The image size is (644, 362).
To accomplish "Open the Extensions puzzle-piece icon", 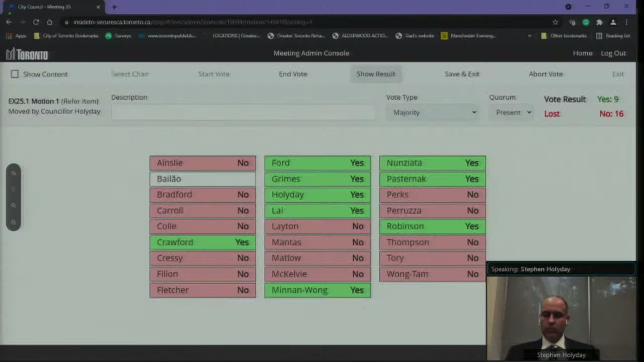I will point(599,22).
